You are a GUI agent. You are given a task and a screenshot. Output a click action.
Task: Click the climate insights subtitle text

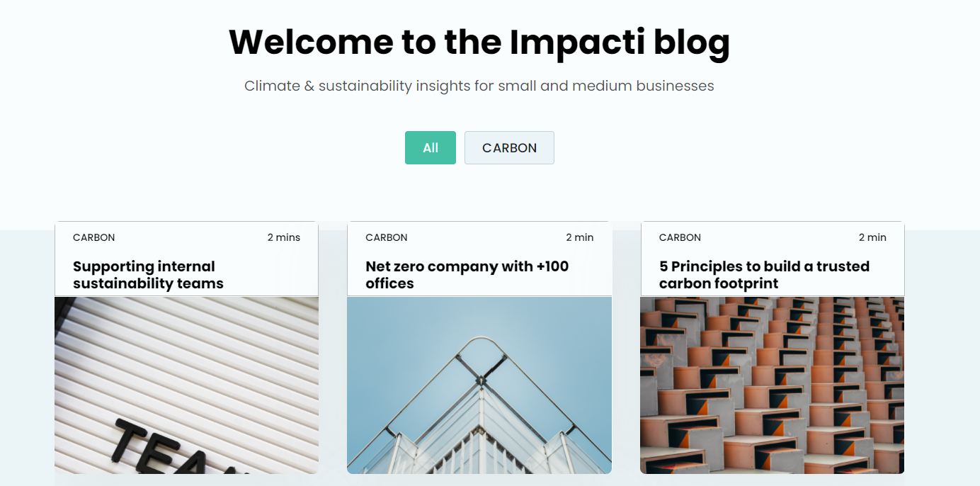coord(479,86)
